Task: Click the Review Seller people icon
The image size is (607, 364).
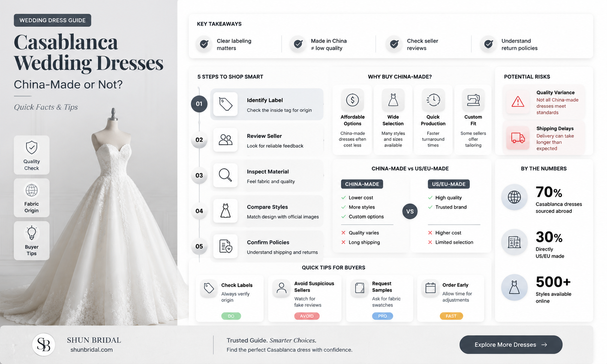Action: (x=225, y=140)
